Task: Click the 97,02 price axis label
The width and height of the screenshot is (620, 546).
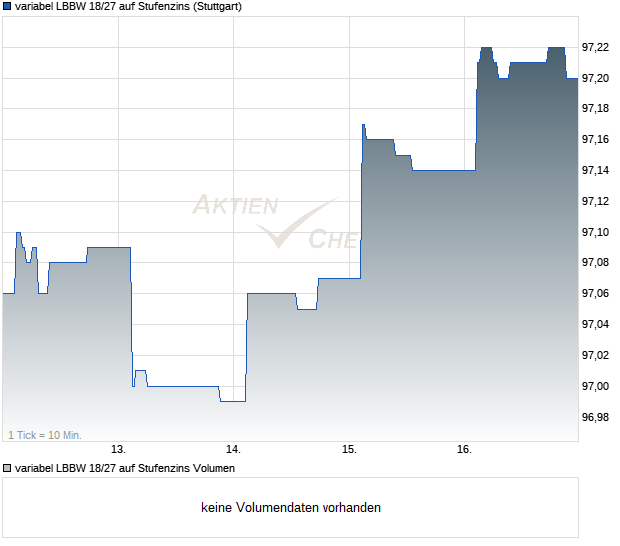Action: click(595, 355)
